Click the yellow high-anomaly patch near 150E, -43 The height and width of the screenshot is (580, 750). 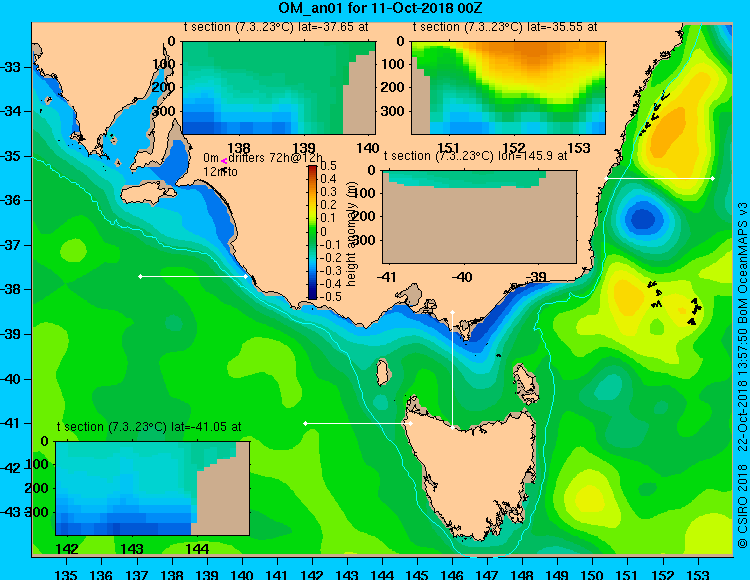[589, 500]
